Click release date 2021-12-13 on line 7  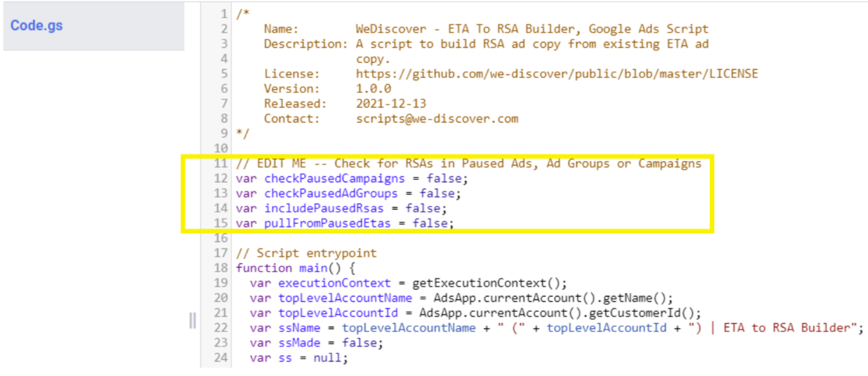click(x=391, y=104)
